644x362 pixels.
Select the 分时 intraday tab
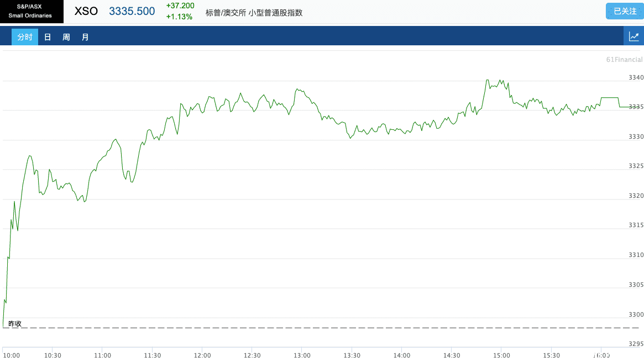[x=25, y=37]
